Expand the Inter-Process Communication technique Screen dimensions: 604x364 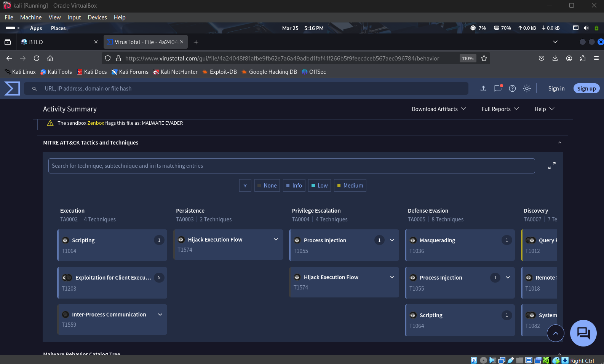(160, 315)
